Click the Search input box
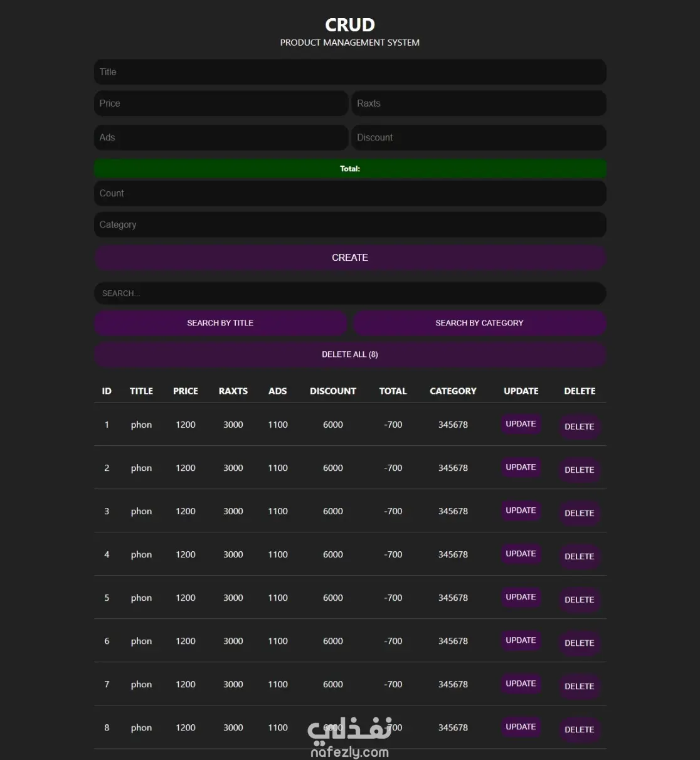Image resolution: width=700 pixels, height=760 pixels. coord(350,293)
